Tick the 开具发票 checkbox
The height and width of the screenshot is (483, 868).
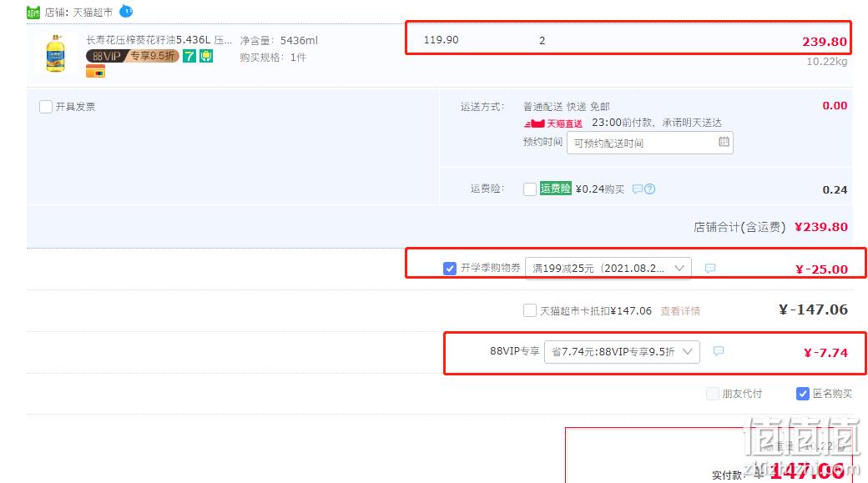[46, 107]
